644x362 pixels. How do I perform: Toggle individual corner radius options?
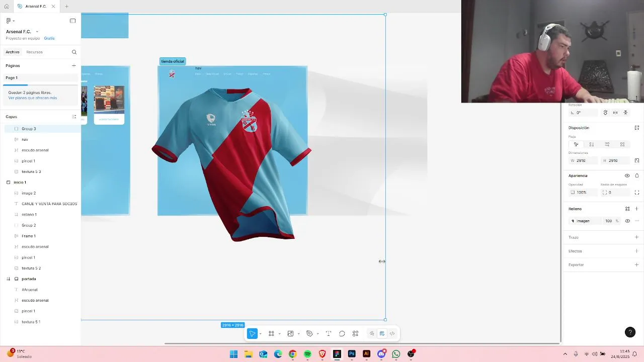point(636,193)
